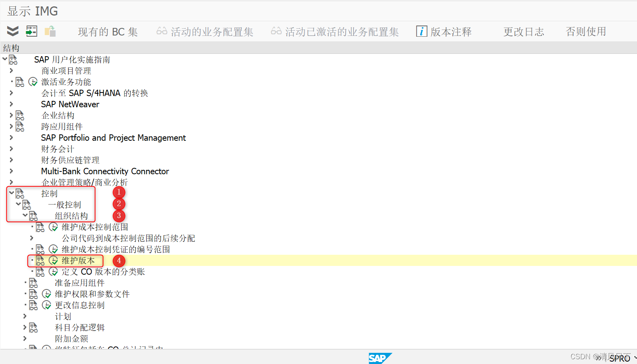Screen dimensions: 637x364
Task: Click 否则使用 toolbar button
Action: 586,31
